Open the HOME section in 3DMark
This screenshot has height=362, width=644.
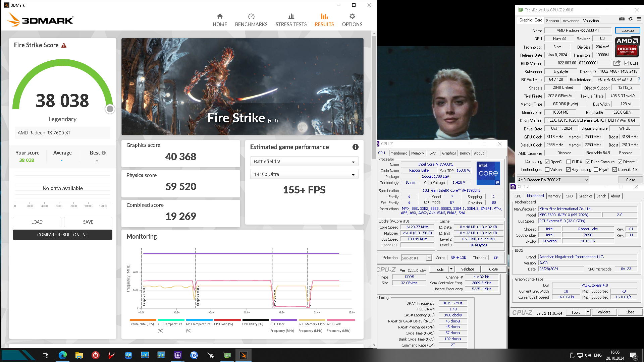tap(220, 20)
